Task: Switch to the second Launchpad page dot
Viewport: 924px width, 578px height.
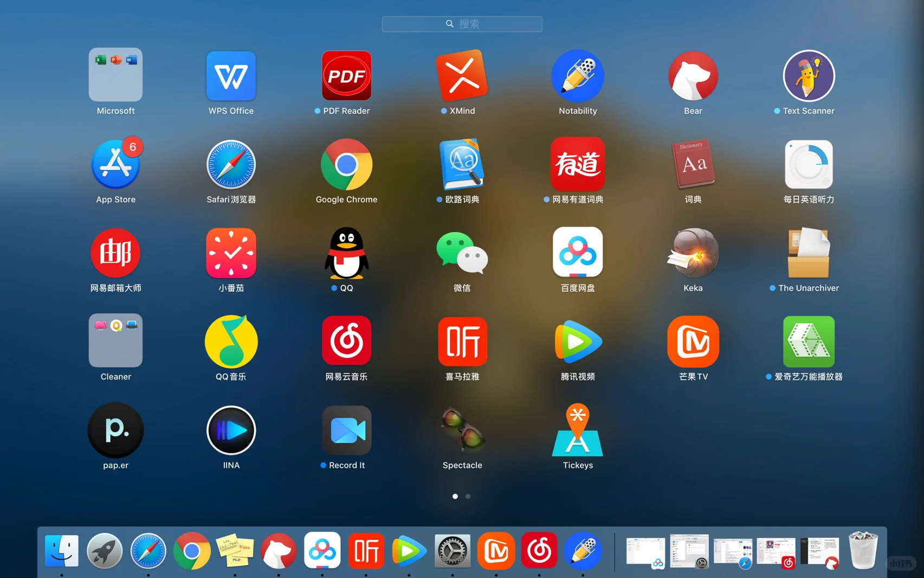Action: tap(468, 496)
